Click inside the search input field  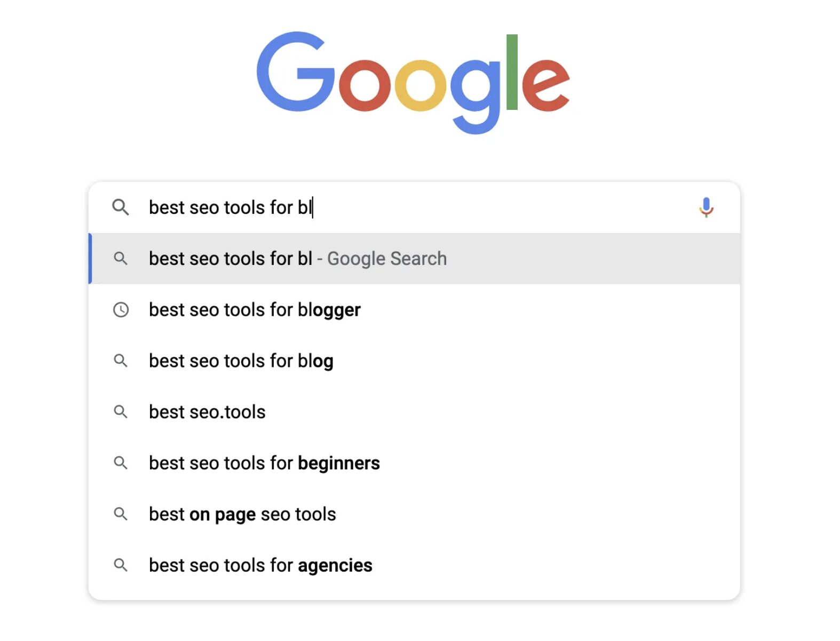(374, 207)
